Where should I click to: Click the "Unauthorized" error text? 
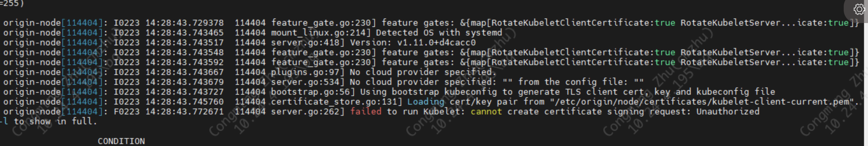tap(727, 111)
